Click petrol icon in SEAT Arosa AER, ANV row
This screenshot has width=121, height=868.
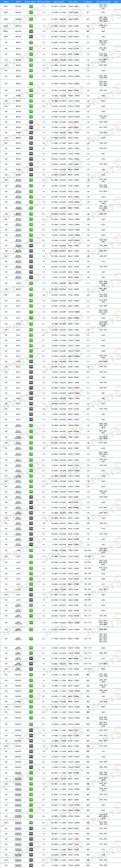pyautogui.click(x=31, y=6)
